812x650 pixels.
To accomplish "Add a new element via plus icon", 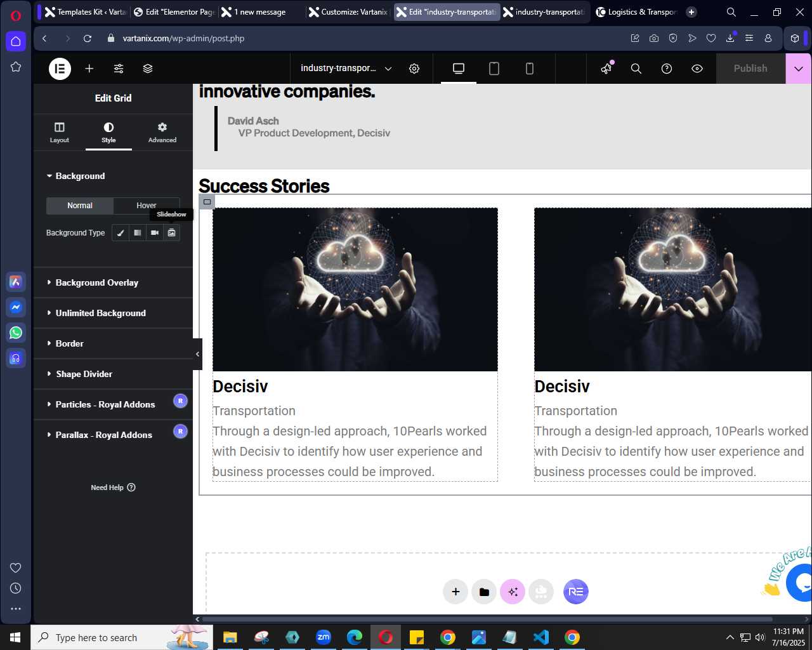I will click(89, 69).
